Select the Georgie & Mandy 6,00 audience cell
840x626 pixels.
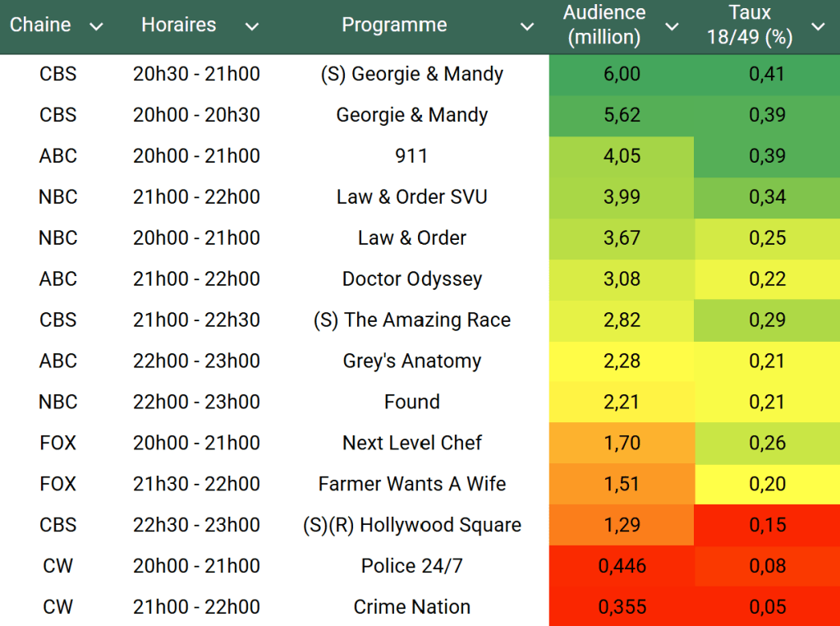622,74
